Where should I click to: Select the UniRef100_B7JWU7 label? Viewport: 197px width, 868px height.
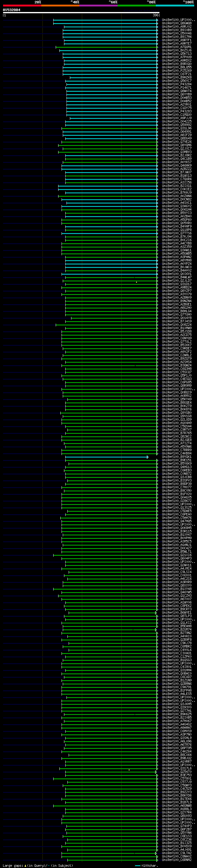click(x=176, y=172)
